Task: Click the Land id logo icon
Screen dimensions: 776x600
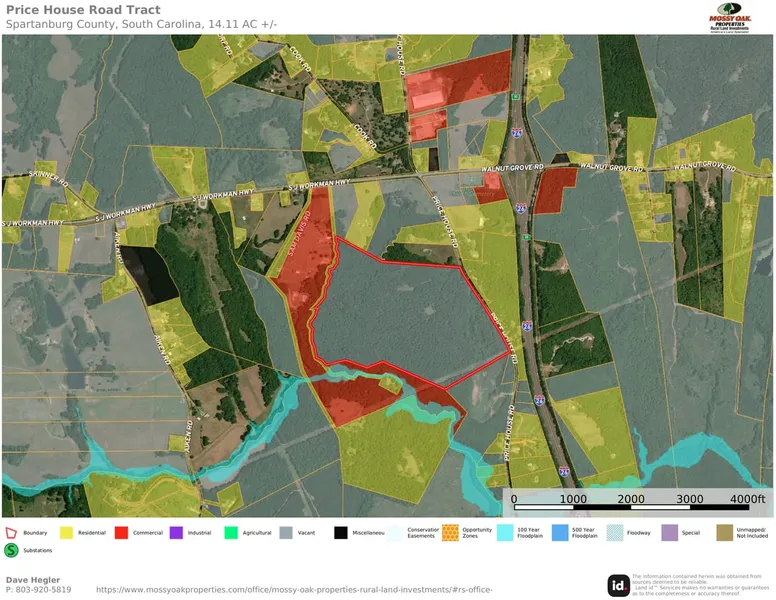Action: [x=618, y=584]
